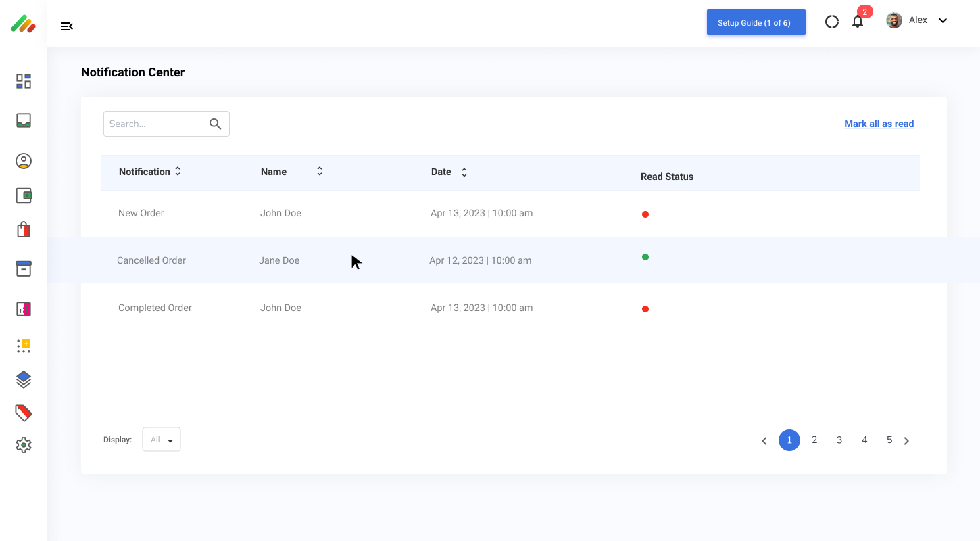Click green read status dot for Cancelled Order

pyautogui.click(x=645, y=257)
